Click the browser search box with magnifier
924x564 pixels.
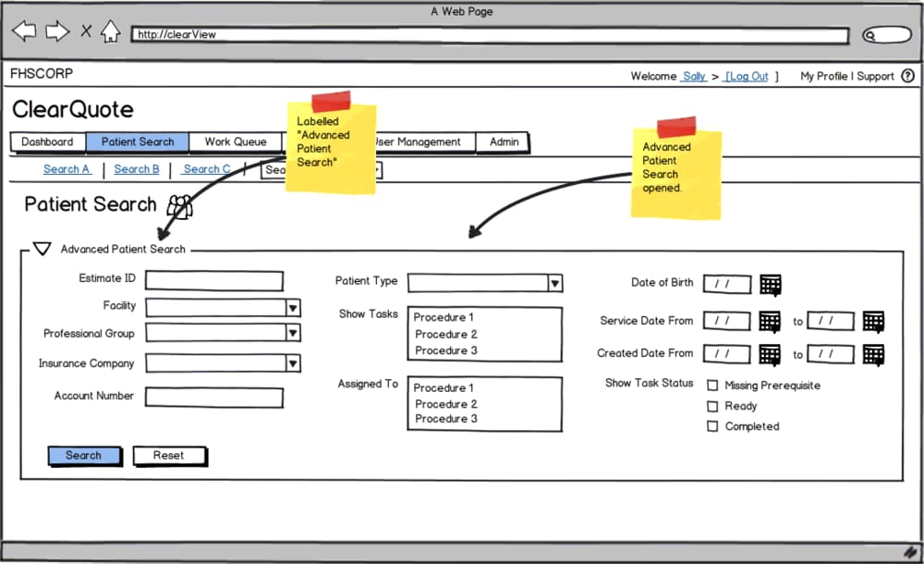[x=887, y=35]
